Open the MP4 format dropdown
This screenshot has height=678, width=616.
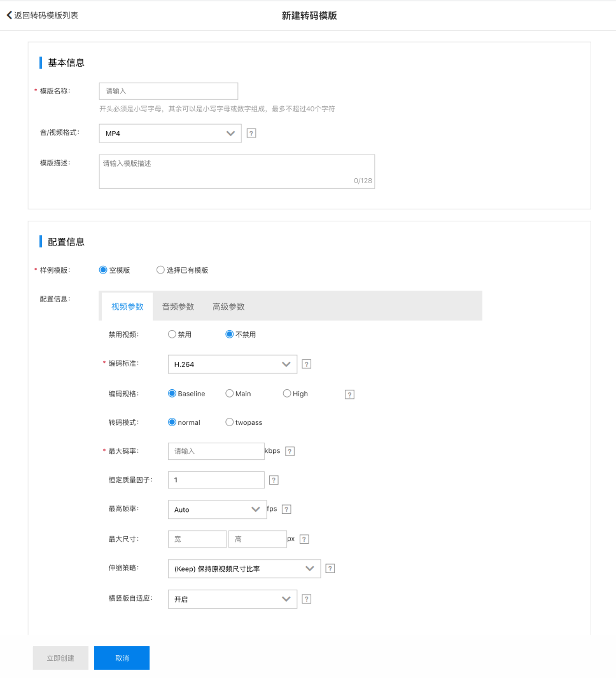(170, 133)
